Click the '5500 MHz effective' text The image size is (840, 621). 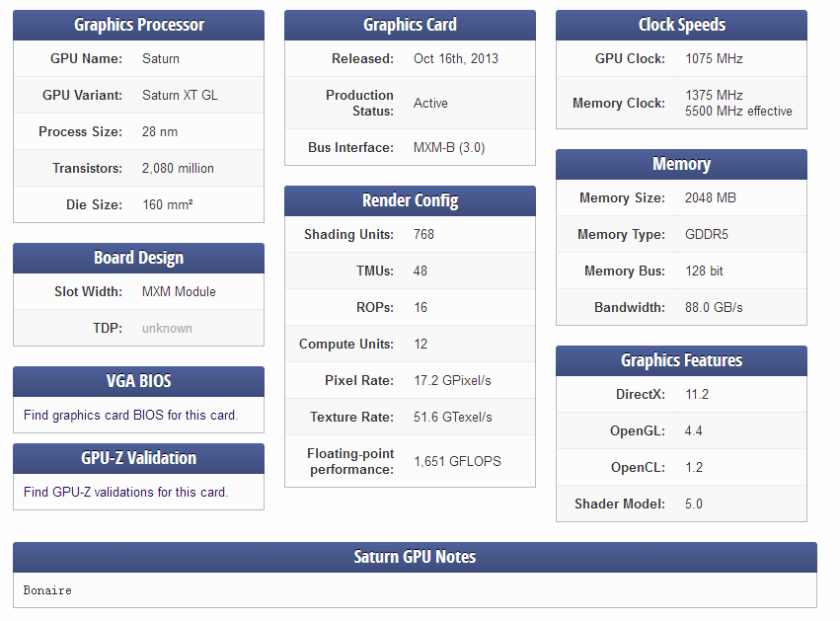(x=738, y=111)
